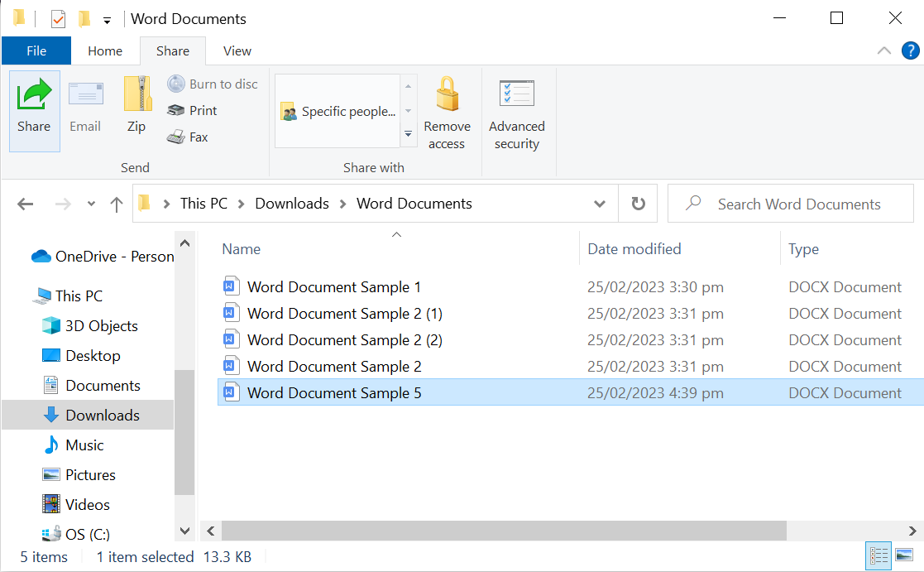Expand the Share with gallery options
This screenshot has height=572, width=924.
(x=408, y=133)
